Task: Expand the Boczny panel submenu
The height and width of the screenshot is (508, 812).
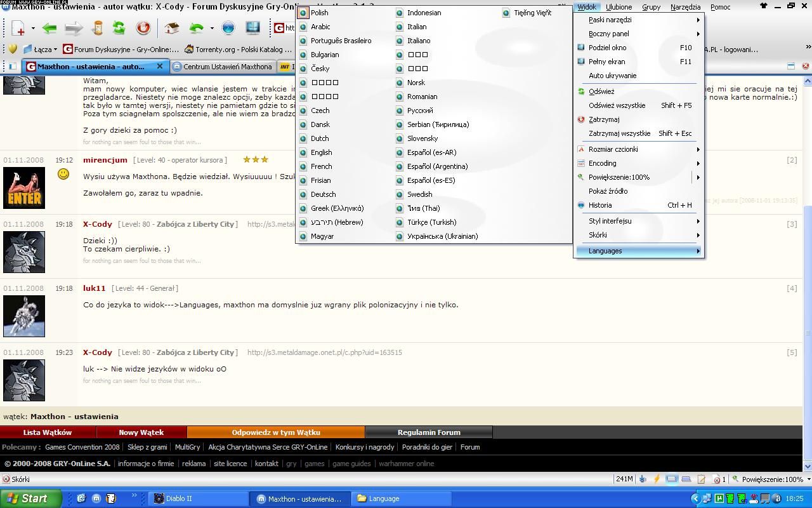Action: pos(639,34)
